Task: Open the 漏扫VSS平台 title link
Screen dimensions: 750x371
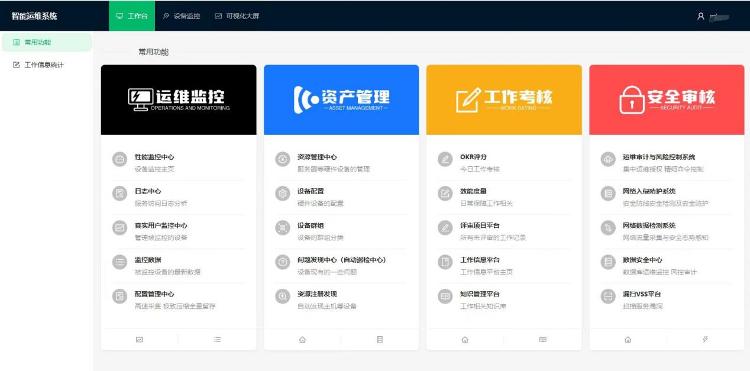Action: (x=642, y=294)
